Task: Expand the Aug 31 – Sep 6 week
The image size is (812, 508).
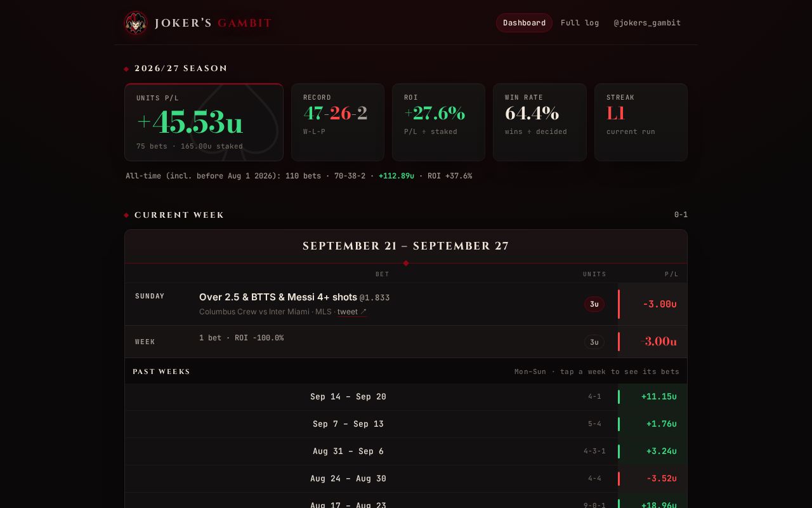Action: click(x=406, y=451)
